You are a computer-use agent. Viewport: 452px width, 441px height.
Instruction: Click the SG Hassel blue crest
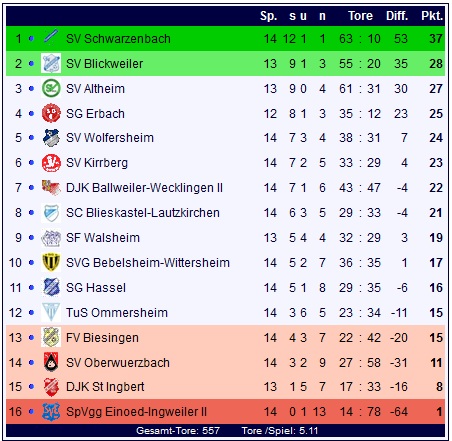tap(51, 287)
